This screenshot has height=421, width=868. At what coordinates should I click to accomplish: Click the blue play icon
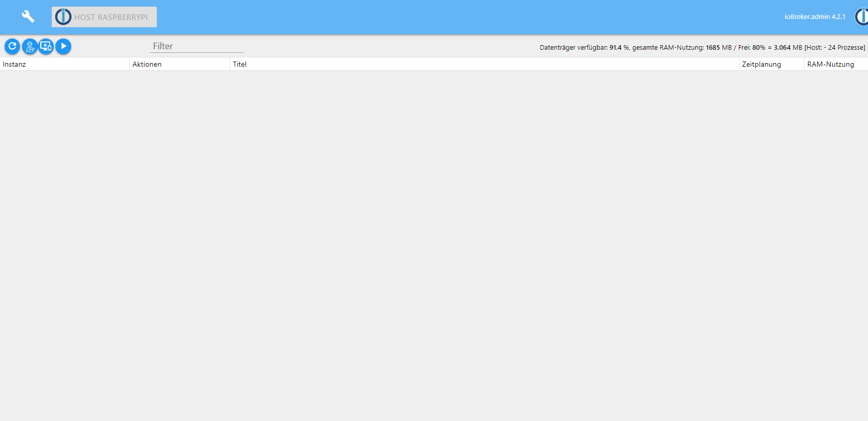[x=63, y=46]
